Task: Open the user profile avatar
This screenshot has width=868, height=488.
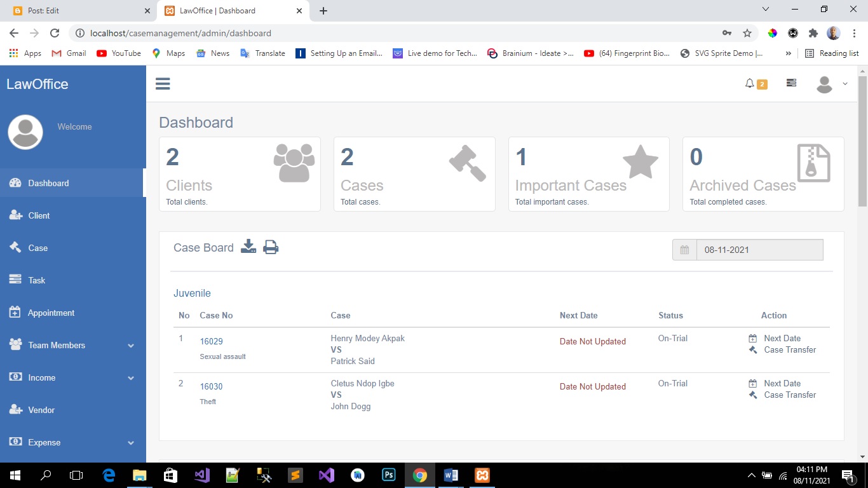Action: pyautogui.click(x=825, y=83)
